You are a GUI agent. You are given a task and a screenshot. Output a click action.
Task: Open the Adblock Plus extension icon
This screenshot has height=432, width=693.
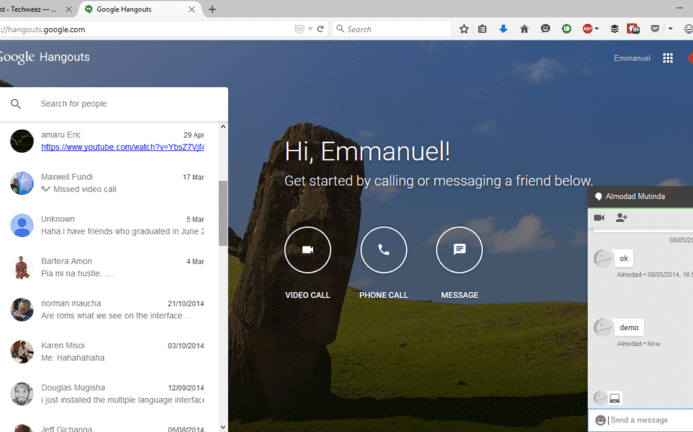587,29
